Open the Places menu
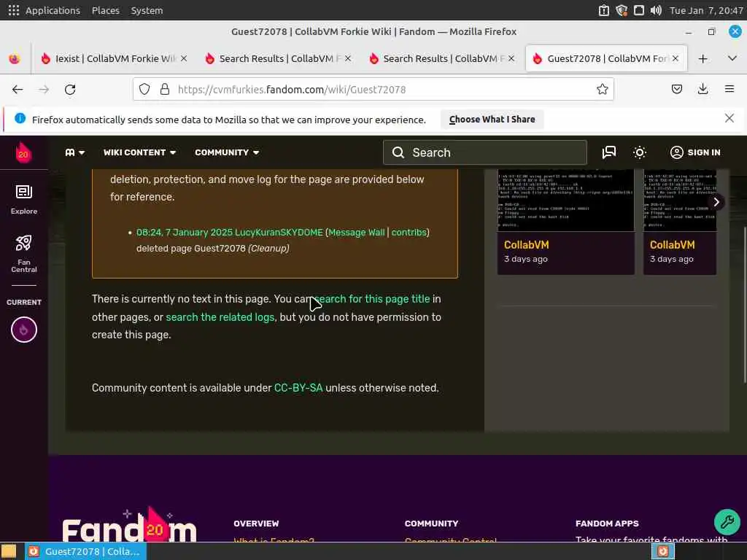The height and width of the screenshot is (560, 747). (x=105, y=10)
